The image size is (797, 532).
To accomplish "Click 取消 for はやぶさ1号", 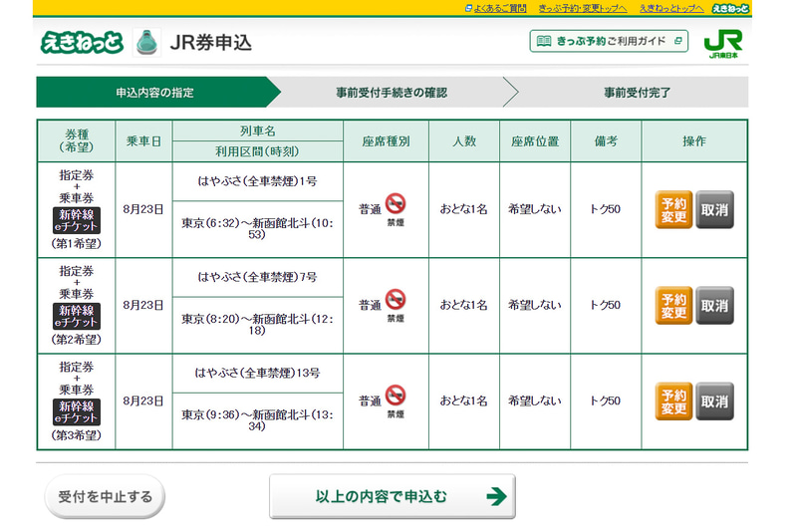I will coord(714,209).
